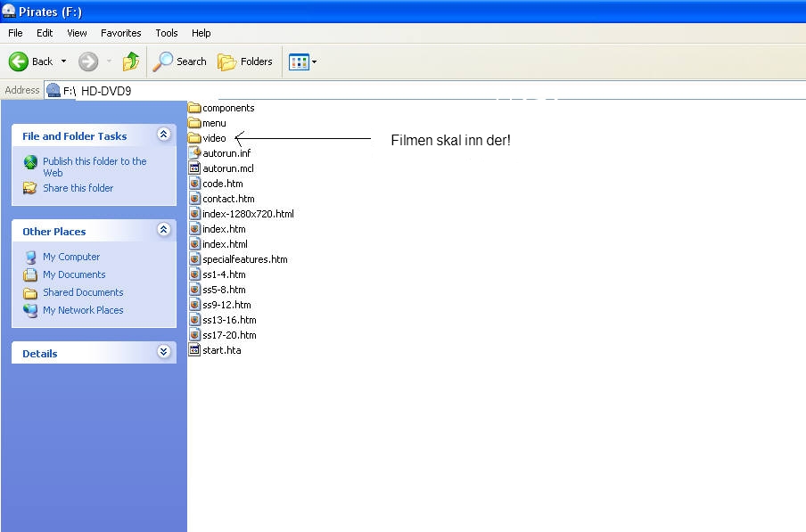Viewport: 806px width, 532px height.
Task: Expand the Details panel
Action: (x=163, y=352)
